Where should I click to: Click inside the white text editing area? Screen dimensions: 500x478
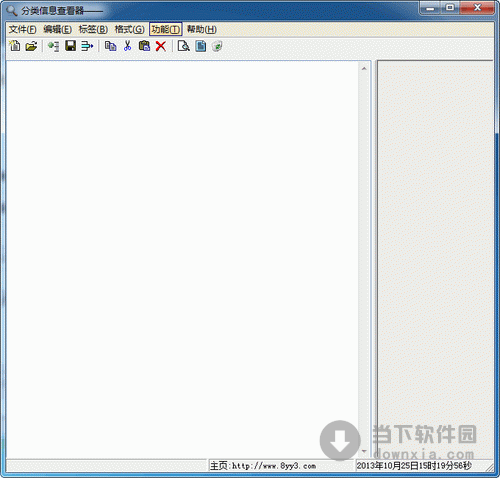182,259
